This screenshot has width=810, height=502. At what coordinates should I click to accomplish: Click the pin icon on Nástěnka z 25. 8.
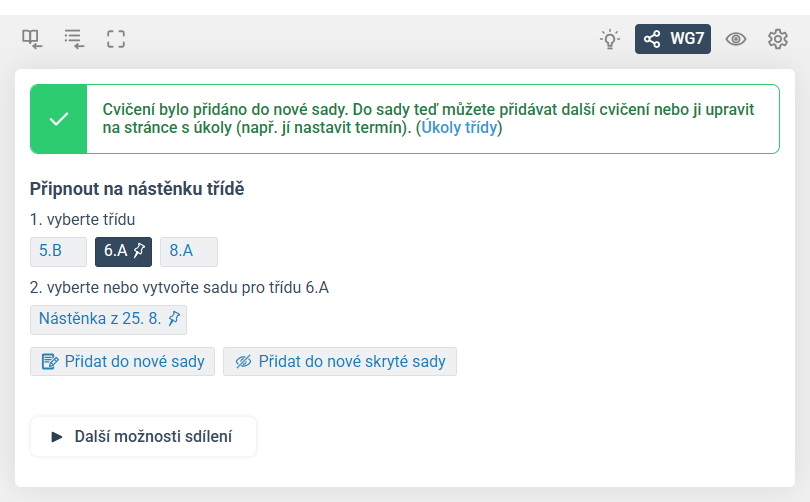[175, 319]
